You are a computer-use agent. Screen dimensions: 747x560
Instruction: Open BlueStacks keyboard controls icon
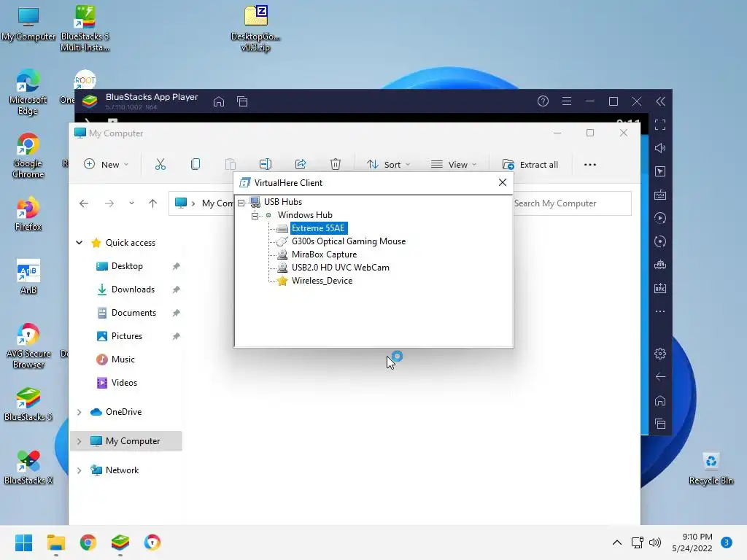coord(659,195)
